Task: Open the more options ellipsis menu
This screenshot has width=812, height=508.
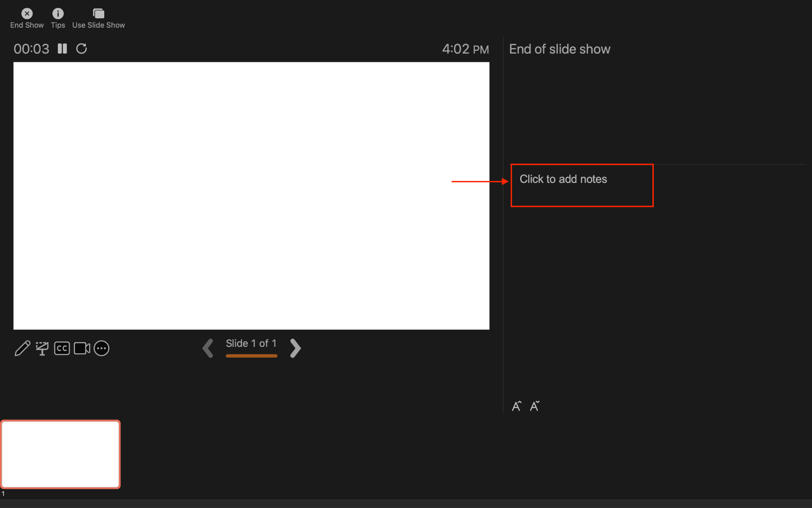Action: tap(101, 348)
